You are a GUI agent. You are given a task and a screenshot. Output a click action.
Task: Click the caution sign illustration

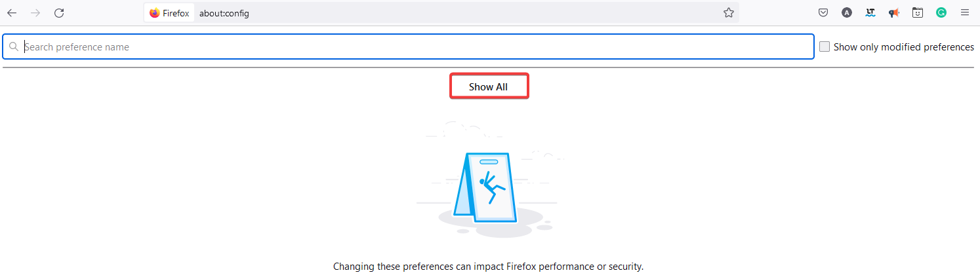tap(488, 187)
